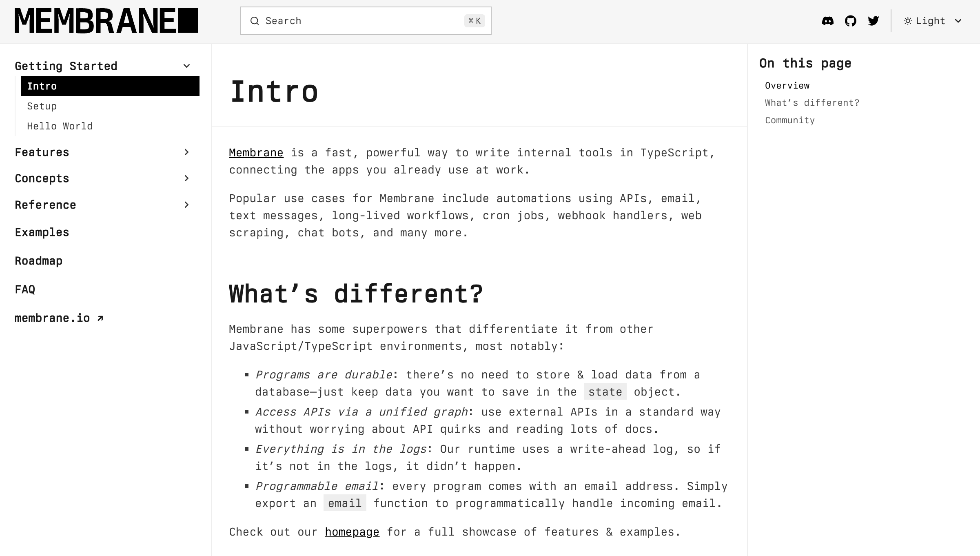Expand the Reference navigation menu
This screenshot has height=556, width=980.
tap(186, 204)
